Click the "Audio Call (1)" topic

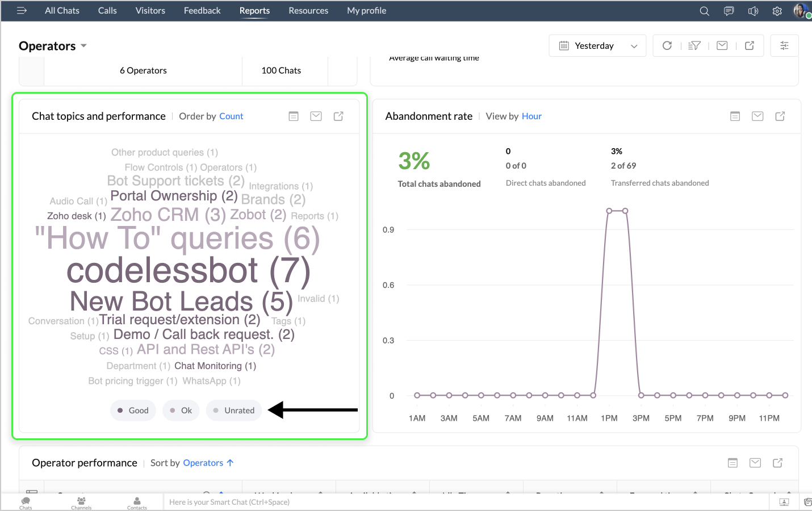point(78,201)
